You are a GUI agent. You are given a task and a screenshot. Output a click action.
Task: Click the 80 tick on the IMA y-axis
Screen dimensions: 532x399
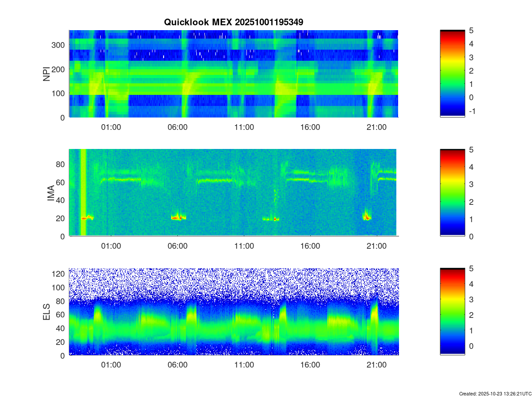[61, 164]
